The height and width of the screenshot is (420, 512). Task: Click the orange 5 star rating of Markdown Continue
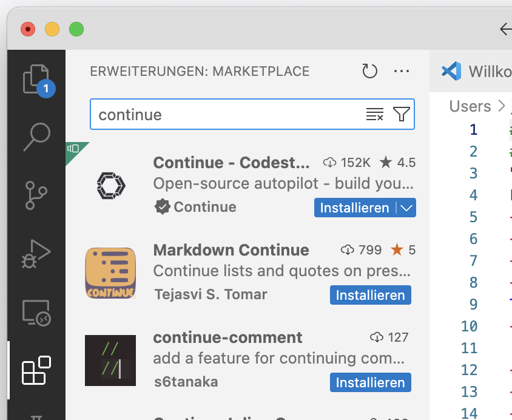[x=403, y=250]
